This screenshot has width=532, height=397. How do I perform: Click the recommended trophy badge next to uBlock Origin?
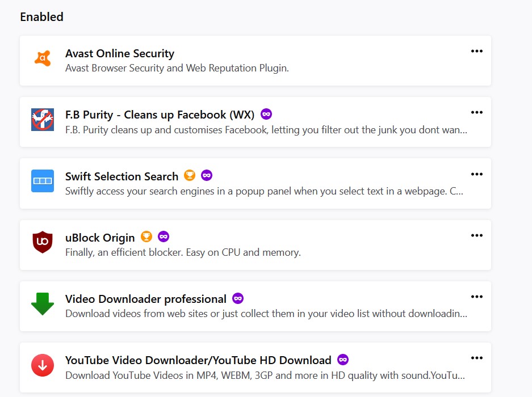pyautogui.click(x=146, y=236)
